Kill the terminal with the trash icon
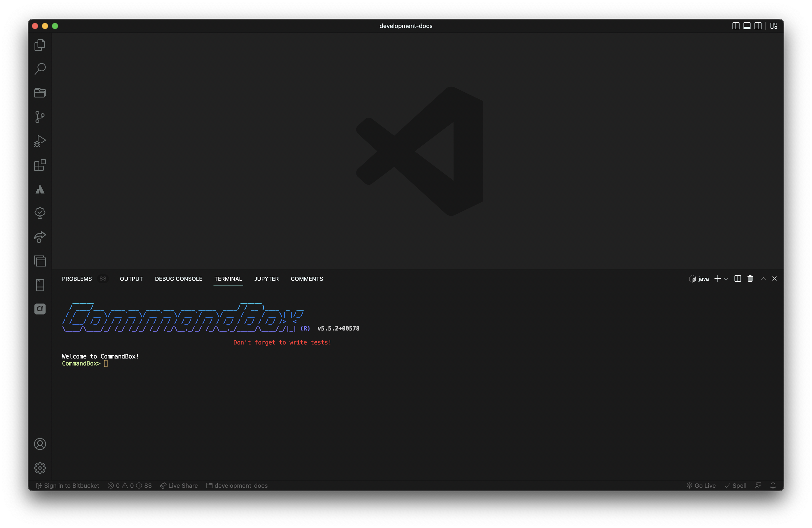812x528 pixels. (x=750, y=279)
